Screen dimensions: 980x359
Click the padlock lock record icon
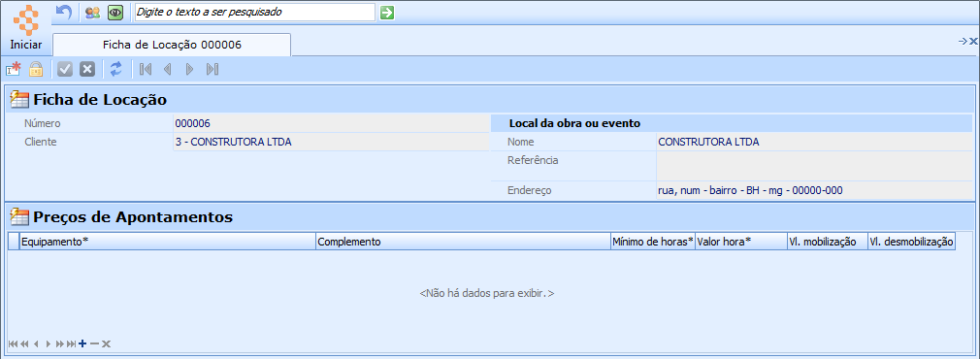coord(36,69)
